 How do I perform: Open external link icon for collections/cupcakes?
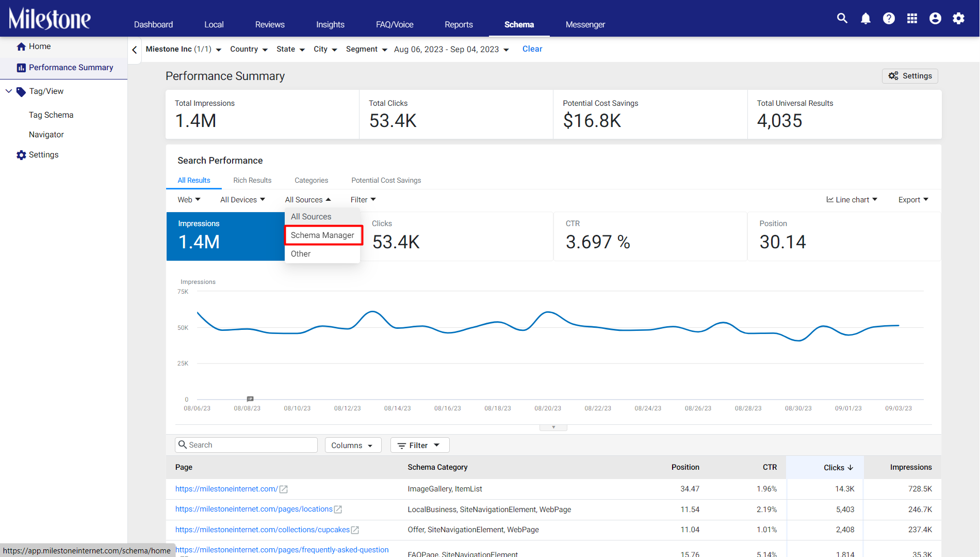[355, 530]
